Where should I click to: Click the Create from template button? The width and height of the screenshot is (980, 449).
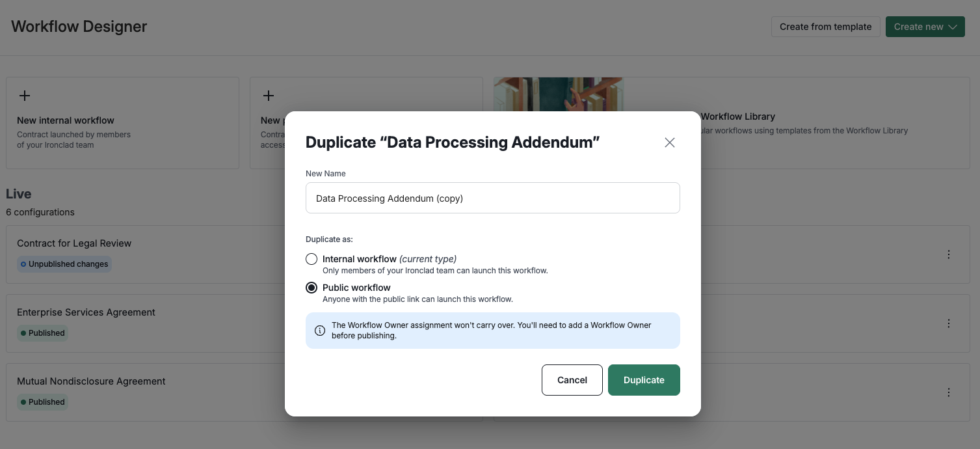(825, 27)
